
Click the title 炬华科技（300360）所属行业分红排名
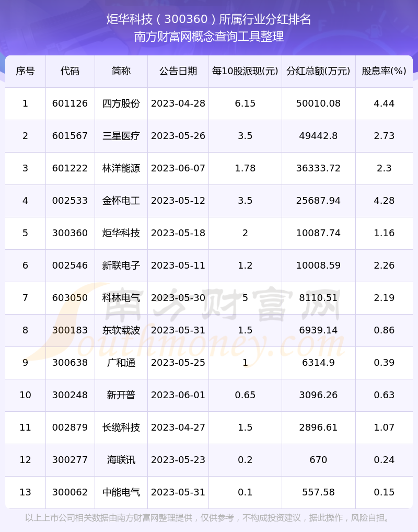209,20
